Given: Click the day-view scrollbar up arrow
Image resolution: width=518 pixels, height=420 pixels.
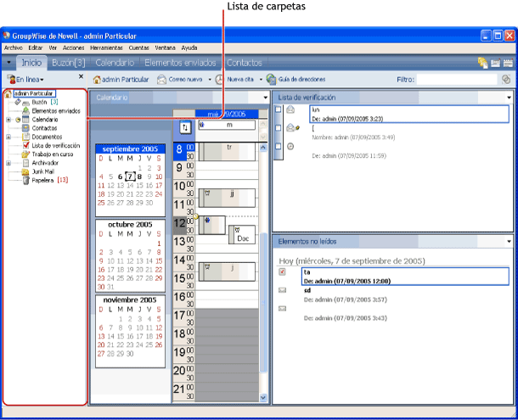Looking at the screenshot, I should coord(263,148).
